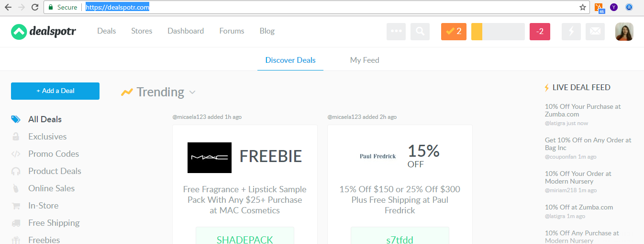Click the browser address bar URL
Image resolution: width=644 pixels, height=244 pixels.
117,7
